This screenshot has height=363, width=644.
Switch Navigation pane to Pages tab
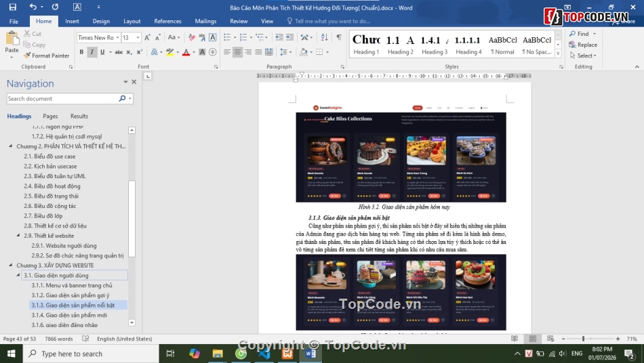pyautogui.click(x=50, y=116)
